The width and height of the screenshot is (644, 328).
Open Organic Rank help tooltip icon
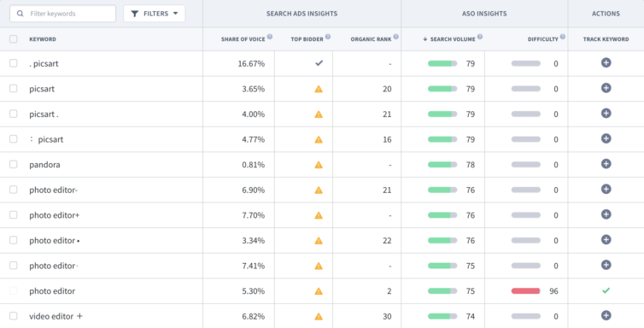pos(396,37)
